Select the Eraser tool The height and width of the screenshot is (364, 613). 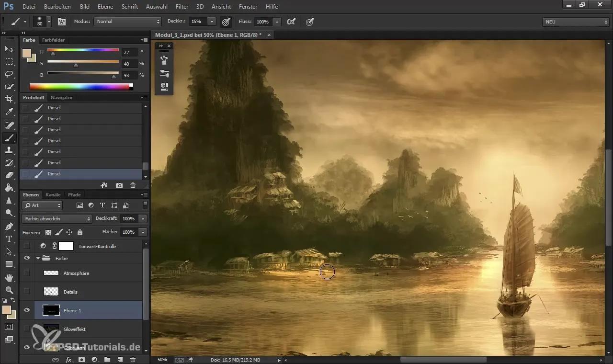[9, 175]
